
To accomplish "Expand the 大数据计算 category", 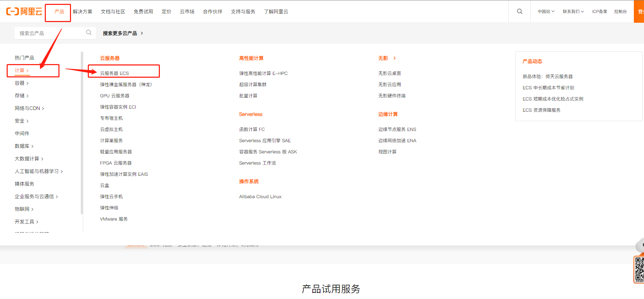I will (x=29, y=159).
